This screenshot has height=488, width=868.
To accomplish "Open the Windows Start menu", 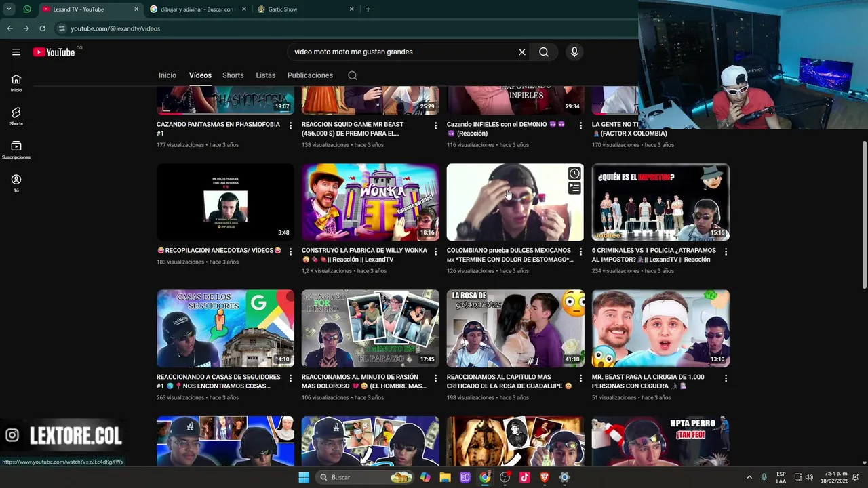I will [x=304, y=477].
